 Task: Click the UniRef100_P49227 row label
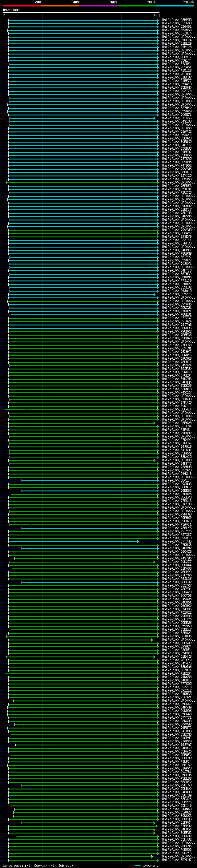click(177, 393)
